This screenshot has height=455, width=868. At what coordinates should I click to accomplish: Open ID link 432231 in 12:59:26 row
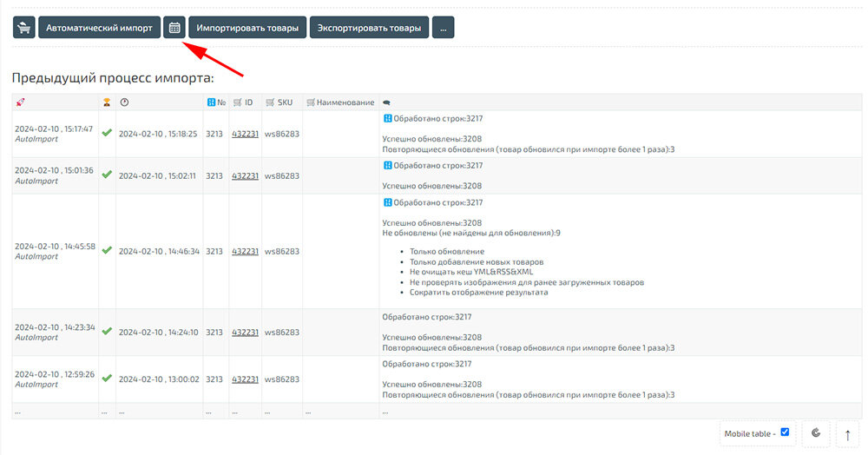point(245,379)
